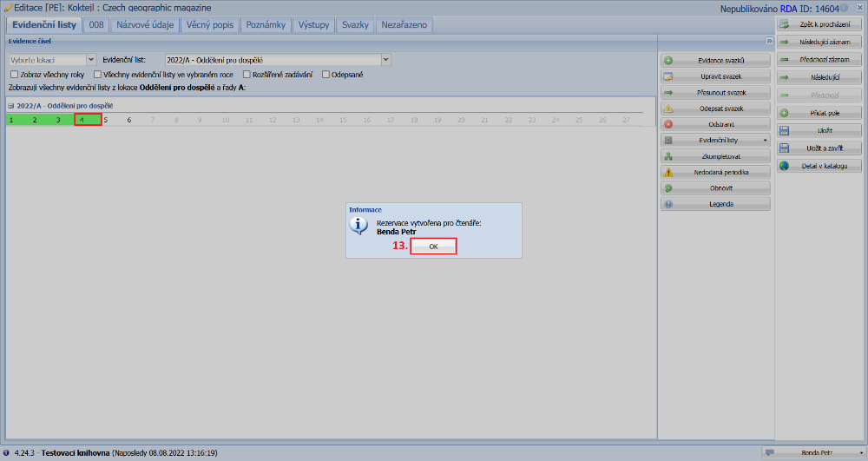Collapse the side panel with double-arrow button
This screenshot has width=868, height=461.
point(769,41)
